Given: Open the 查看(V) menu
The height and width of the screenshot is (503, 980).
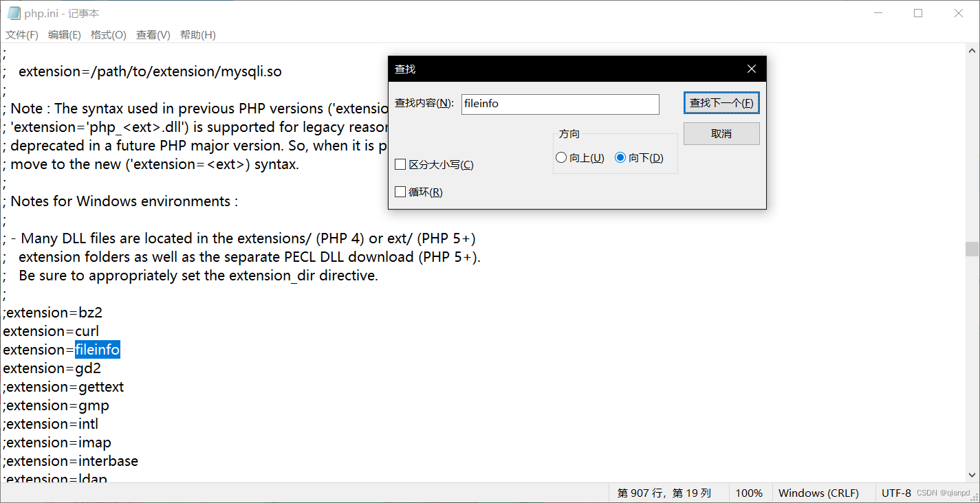Looking at the screenshot, I should click(x=153, y=34).
